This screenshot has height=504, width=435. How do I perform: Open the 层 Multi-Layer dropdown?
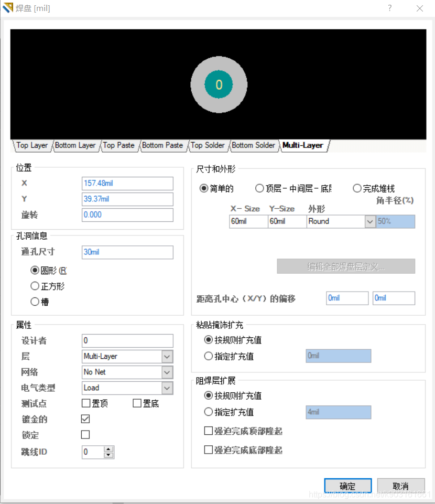point(169,356)
